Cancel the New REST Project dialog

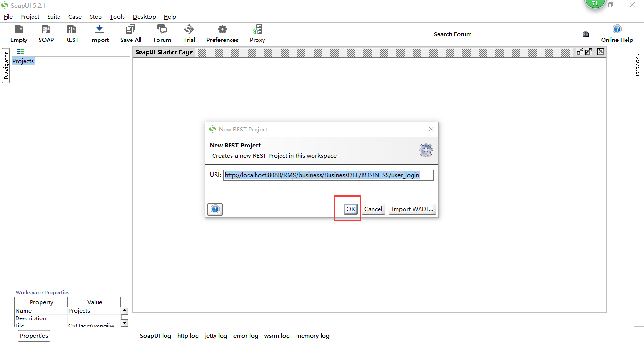[x=373, y=209]
